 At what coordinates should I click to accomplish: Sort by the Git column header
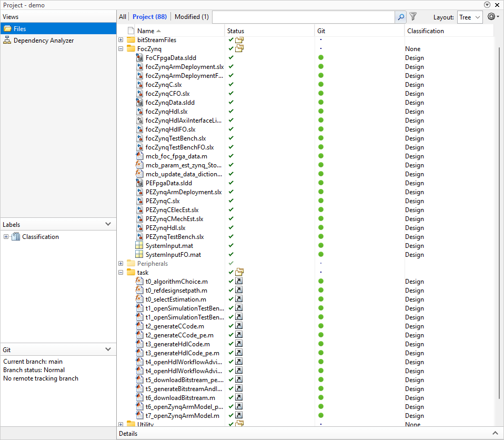point(359,31)
